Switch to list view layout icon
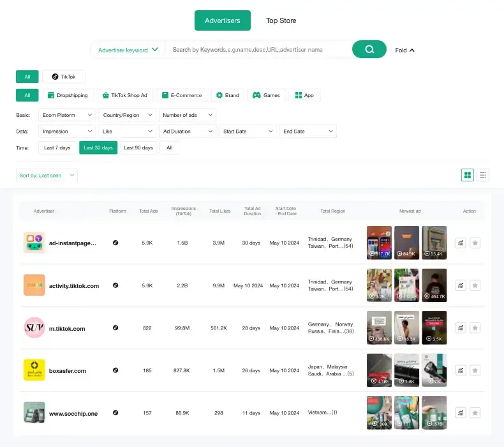 [483, 175]
